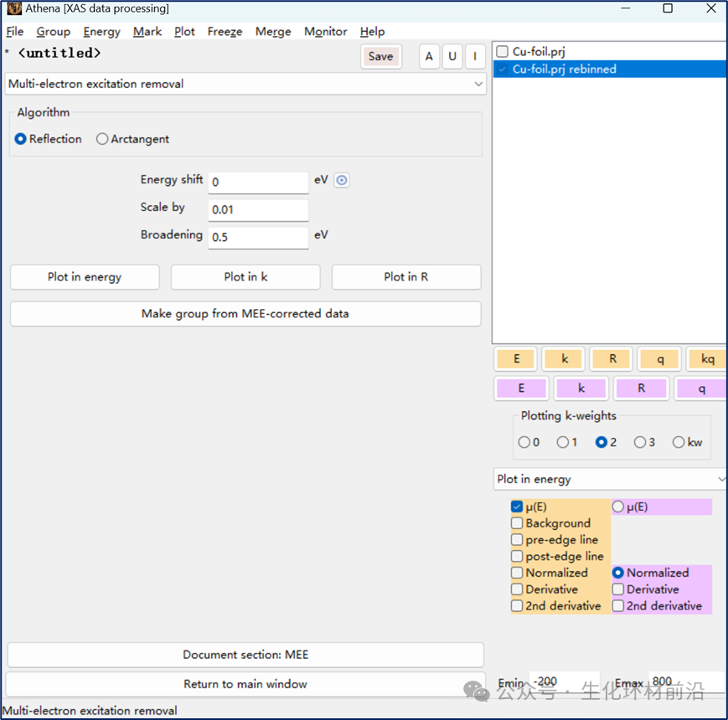Enable orange Normalized checkbox
728x720 pixels.
pos(517,573)
